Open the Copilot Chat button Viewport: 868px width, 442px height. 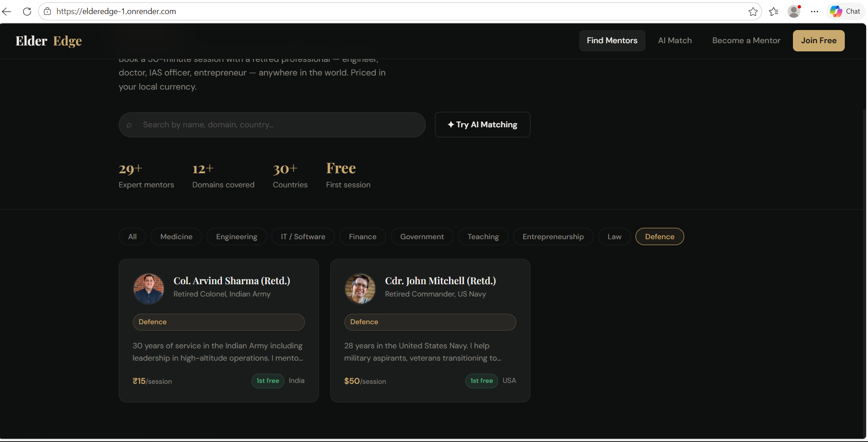[x=845, y=11]
